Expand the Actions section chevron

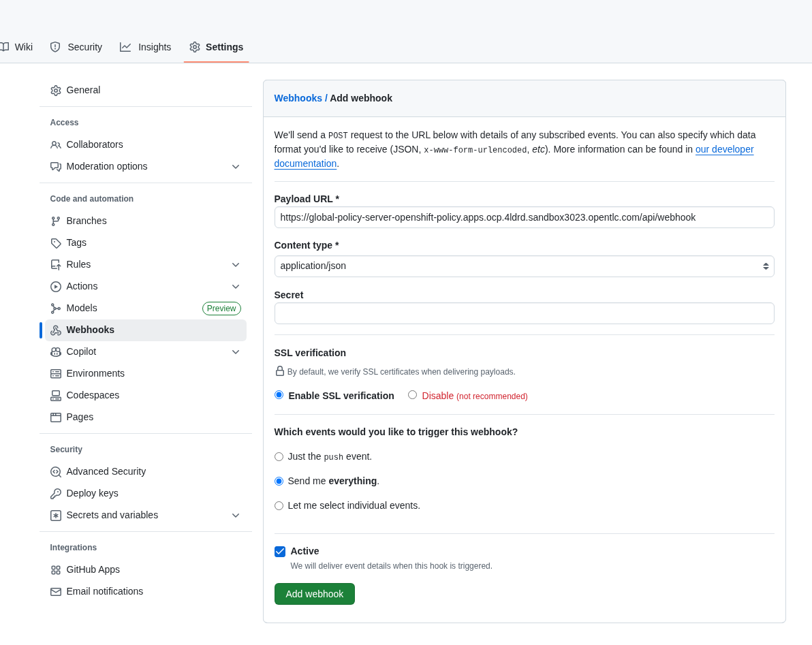click(x=236, y=286)
